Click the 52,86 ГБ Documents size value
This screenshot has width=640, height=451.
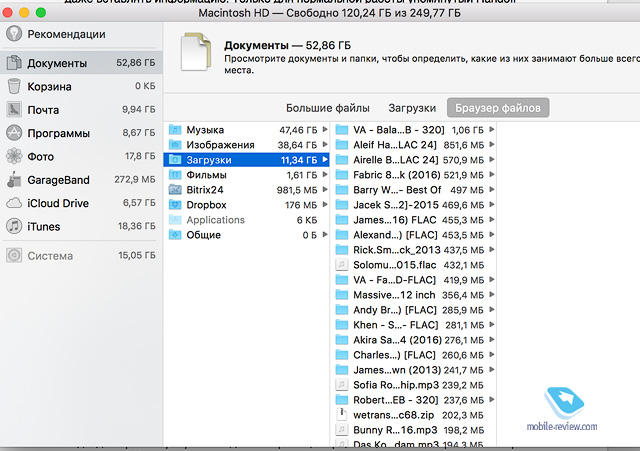point(136,63)
